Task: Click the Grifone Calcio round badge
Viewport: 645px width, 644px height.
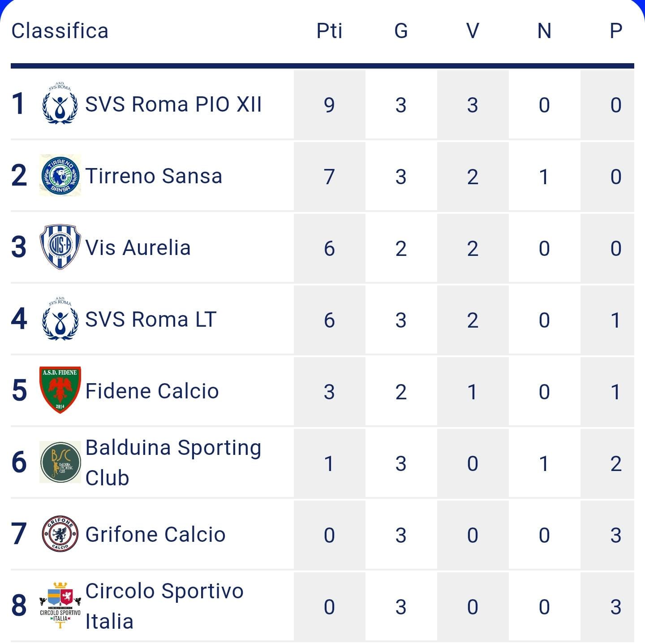Action: click(60, 533)
